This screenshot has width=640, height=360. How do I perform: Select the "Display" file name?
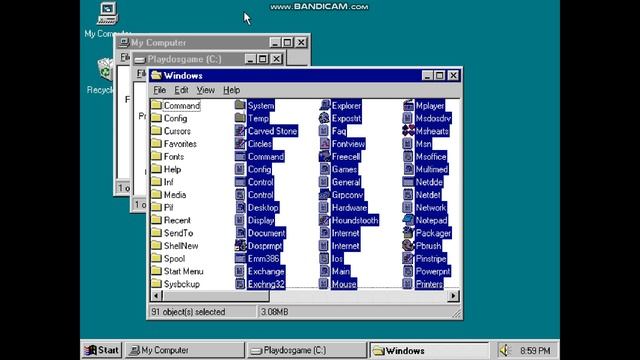click(261, 220)
